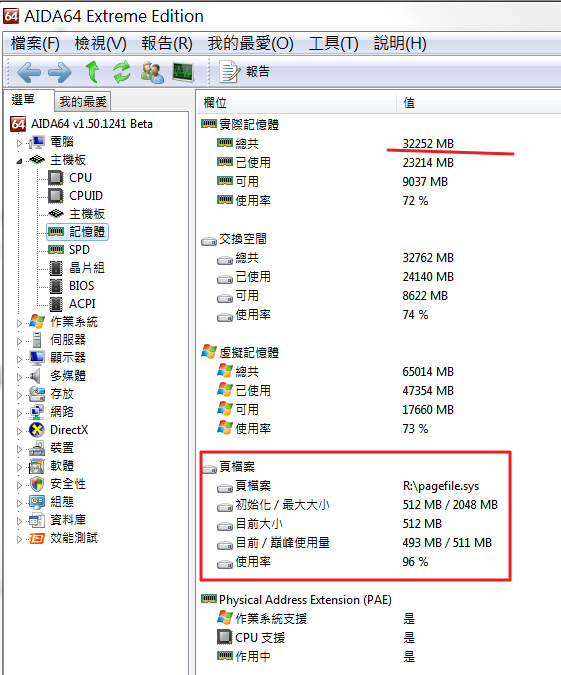Viewport: 561px width, 675px height.
Task: Click the 值 column header
Action: click(479, 103)
